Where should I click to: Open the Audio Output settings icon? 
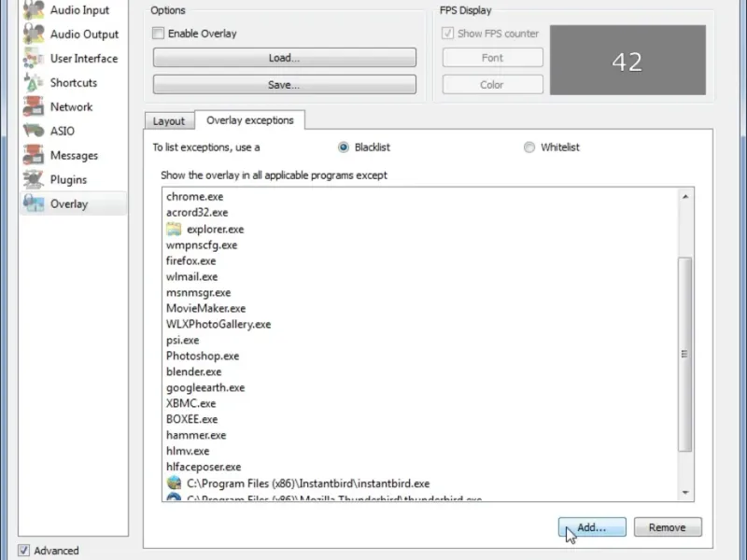(x=34, y=35)
